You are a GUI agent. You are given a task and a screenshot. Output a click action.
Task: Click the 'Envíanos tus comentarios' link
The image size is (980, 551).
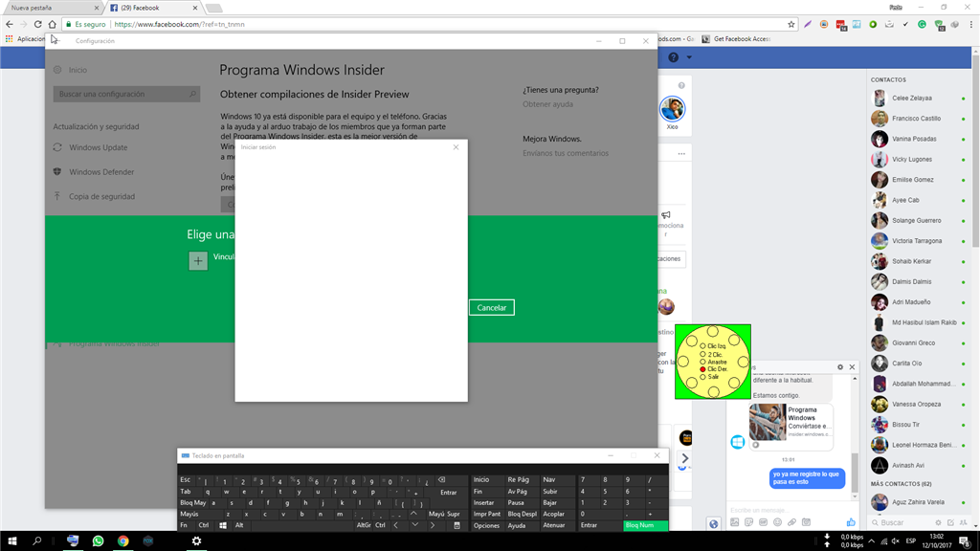coord(566,153)
